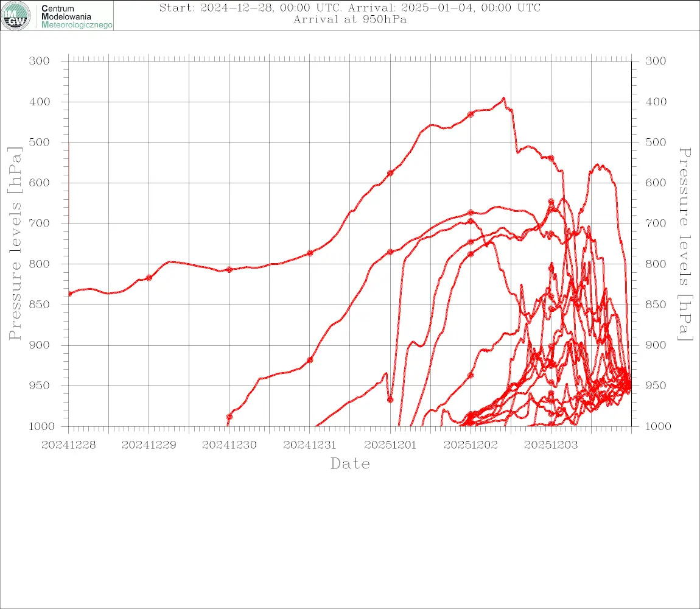Click the date label 20251202
700x609 pixels.
[x=471, y=445]
